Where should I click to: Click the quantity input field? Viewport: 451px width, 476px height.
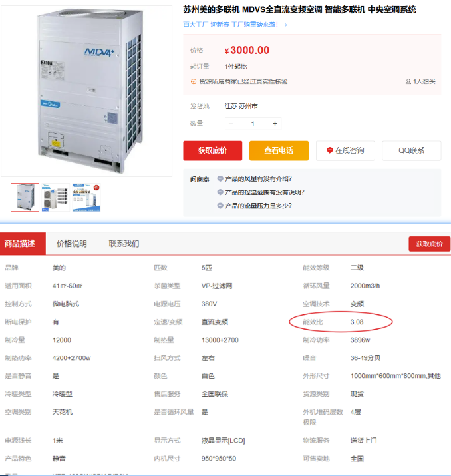point(253,124)
